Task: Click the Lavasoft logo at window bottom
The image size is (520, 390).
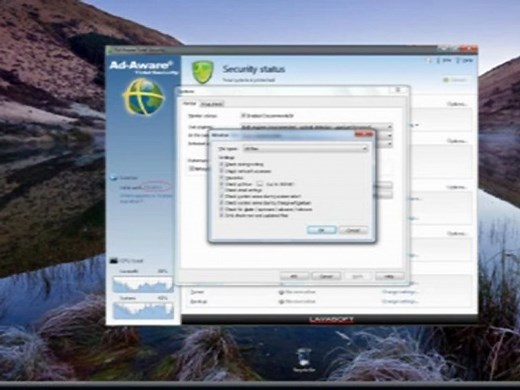Action: pyautogui.click(x=331, y=320)
